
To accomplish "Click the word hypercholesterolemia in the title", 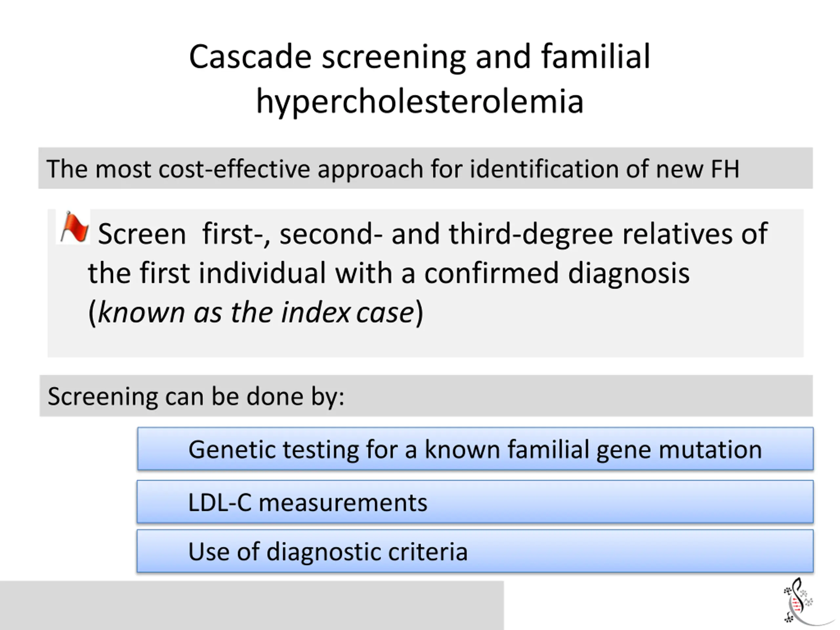I will (420, 102).
